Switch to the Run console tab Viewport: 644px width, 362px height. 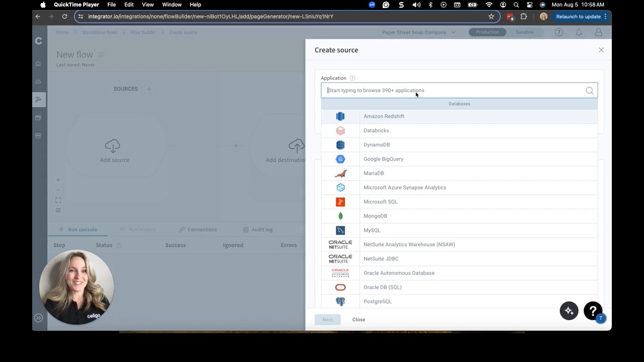tap(78, 229)
